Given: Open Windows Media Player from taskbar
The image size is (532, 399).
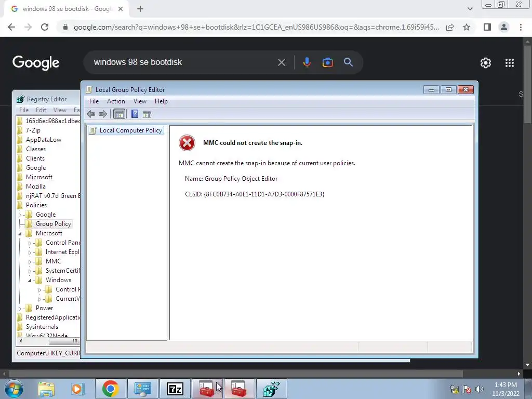Looking at the screenshot, I should point(77,389).
